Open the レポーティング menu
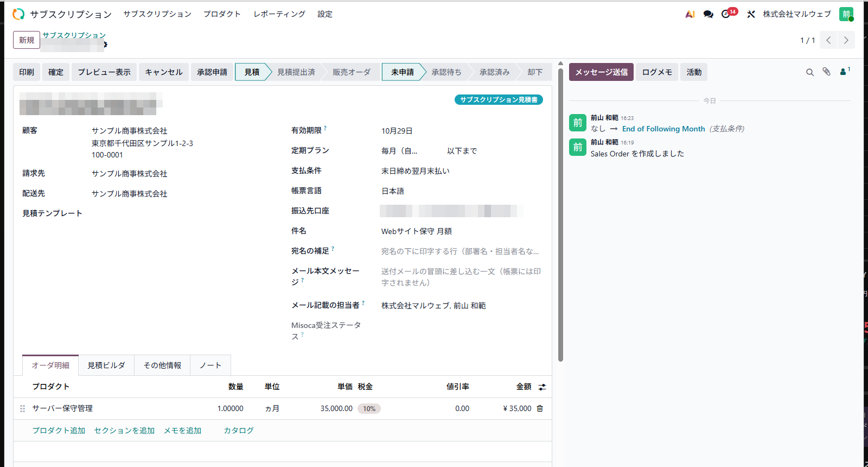Image resolution: width=868 pixels, height=467 pixels. (279, 14)
